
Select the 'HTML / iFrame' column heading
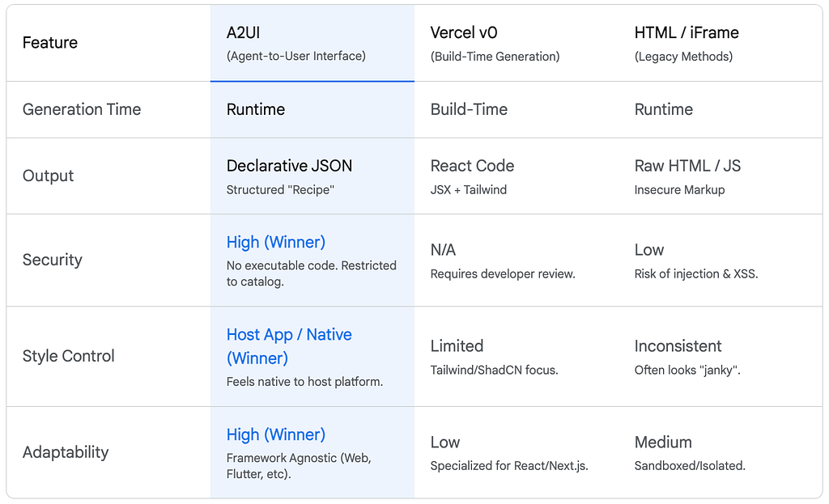(x=687, y=32)
